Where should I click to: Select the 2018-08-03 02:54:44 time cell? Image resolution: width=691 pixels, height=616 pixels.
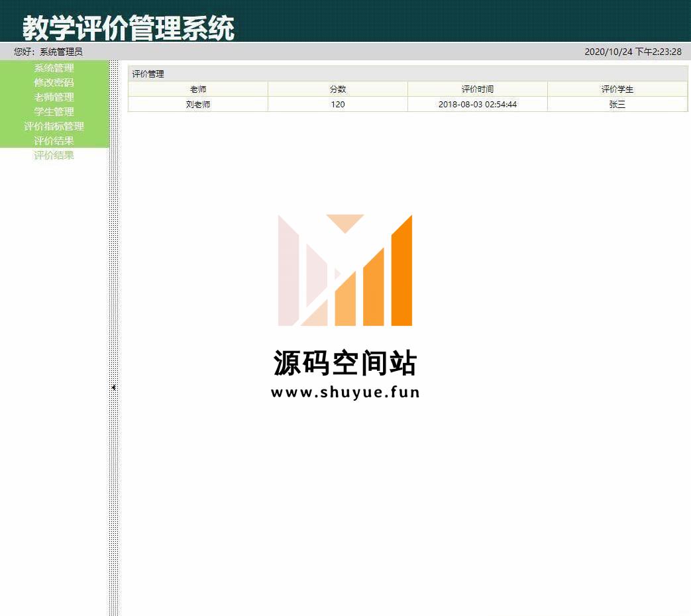pyautogui.click(x=478, y=105)
